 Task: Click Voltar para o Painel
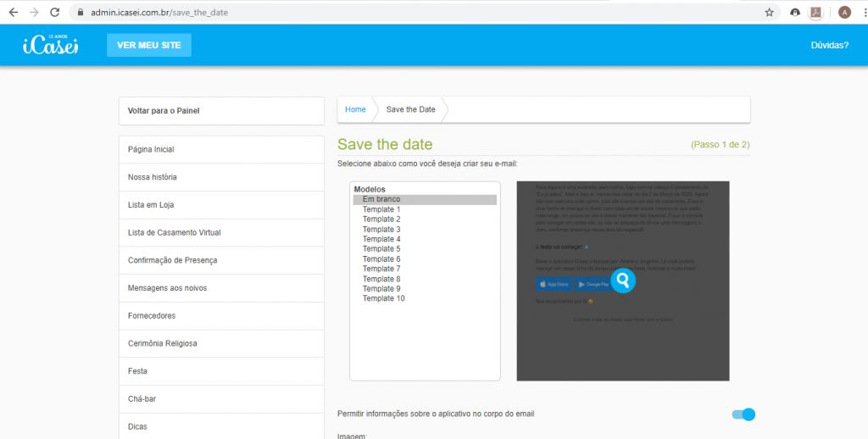[221, 111]
